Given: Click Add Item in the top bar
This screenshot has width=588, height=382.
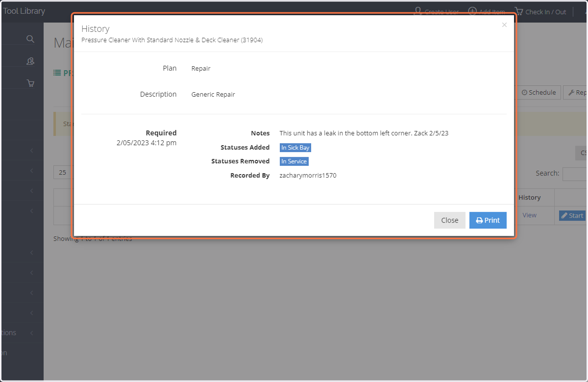Looking at the screenshot, I should pos(487,12).
